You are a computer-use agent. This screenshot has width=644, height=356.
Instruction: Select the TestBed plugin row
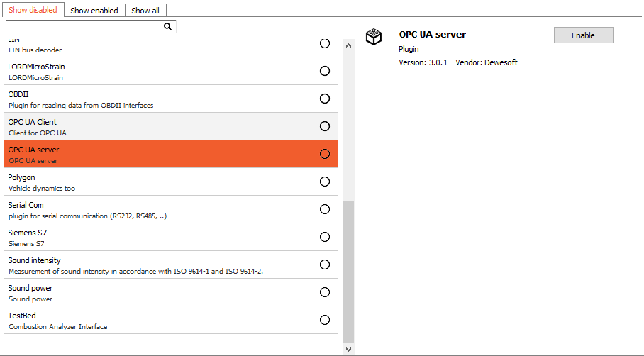point(171,320)
